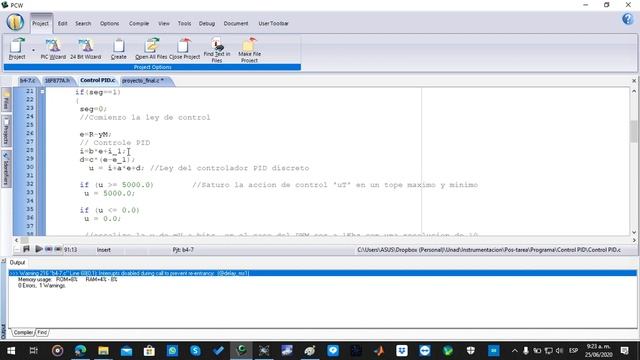Click the bookmark flag icon in status bar
Screen dimensions: 640x360
coord(27,249)
